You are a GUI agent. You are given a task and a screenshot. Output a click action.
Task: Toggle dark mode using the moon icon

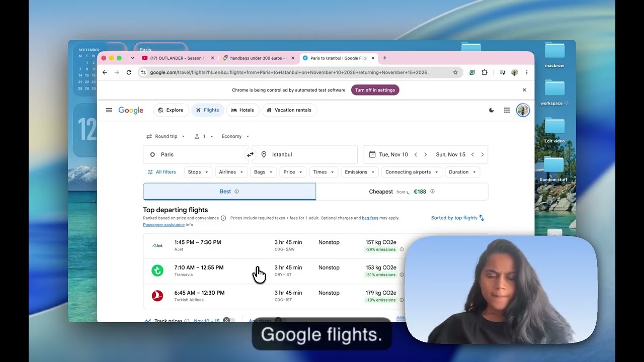pyautogui.click(x=492, y=110)
